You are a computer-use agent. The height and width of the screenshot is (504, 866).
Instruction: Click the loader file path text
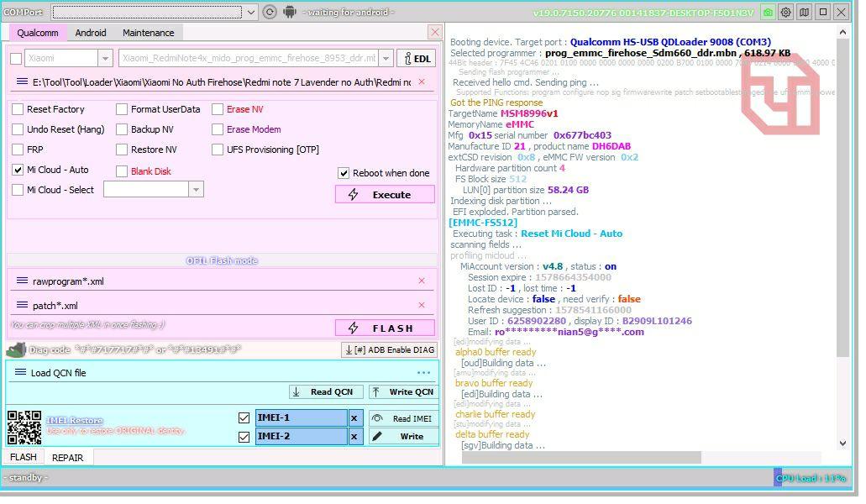point(222,82)
